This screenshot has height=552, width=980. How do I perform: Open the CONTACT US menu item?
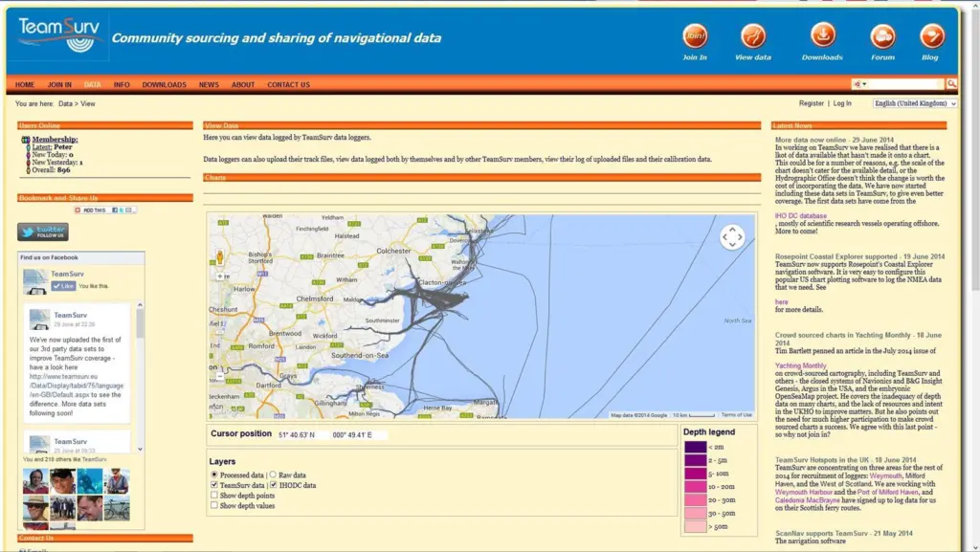pos(289,84)
